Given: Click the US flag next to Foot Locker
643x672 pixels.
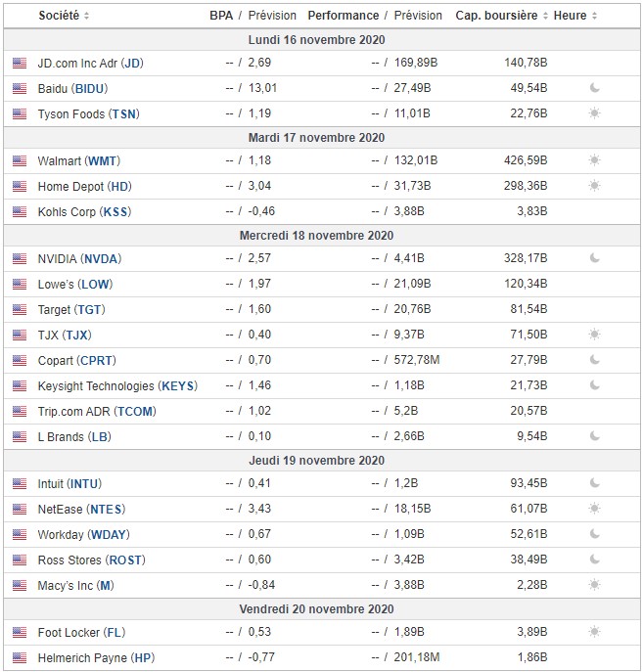Looking at the screenshot, I should pyautogui.click(x=20, y=632).
